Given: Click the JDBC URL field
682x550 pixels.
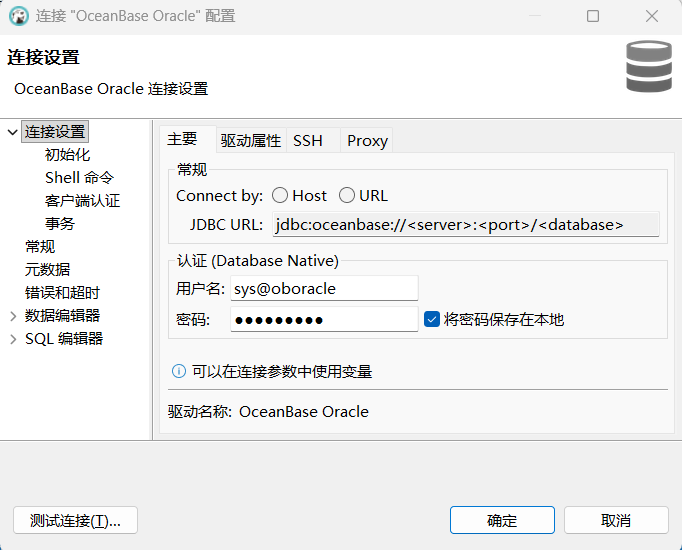Looking at the screenshot, I should [466, 224].
